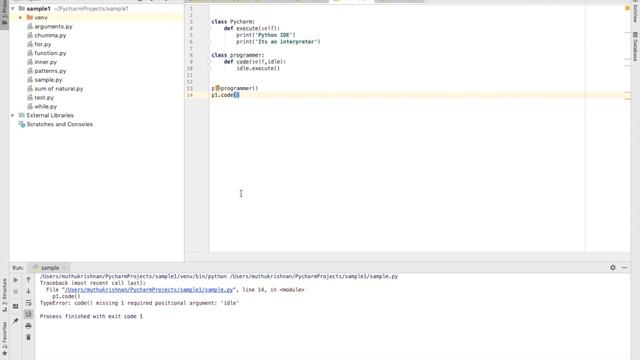Expand External Libraries node
The height and width of the screenshot is (360, 640).
click(x=13, y=115)
